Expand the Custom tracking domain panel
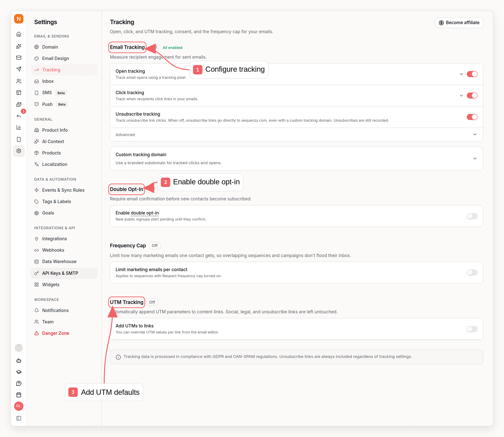Image resolution: width=504 pixels, height=437 pixels. [296, 159]
